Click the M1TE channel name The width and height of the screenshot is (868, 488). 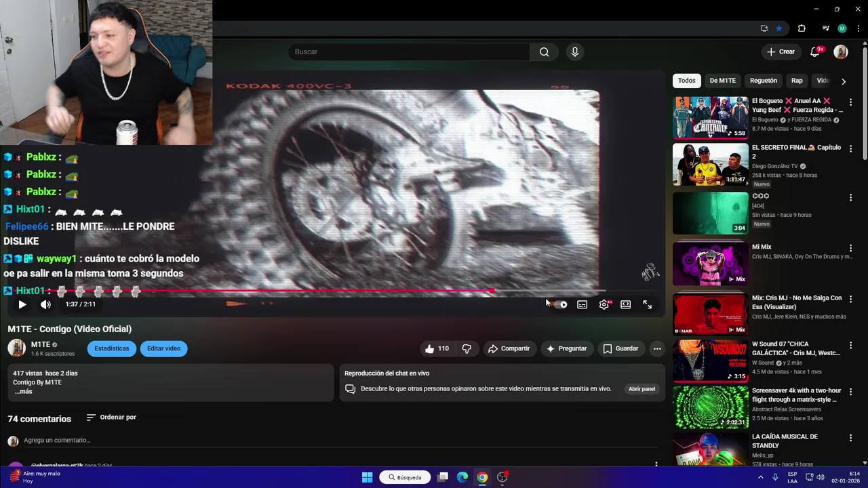pyautogui.click(x=41, y=345)
